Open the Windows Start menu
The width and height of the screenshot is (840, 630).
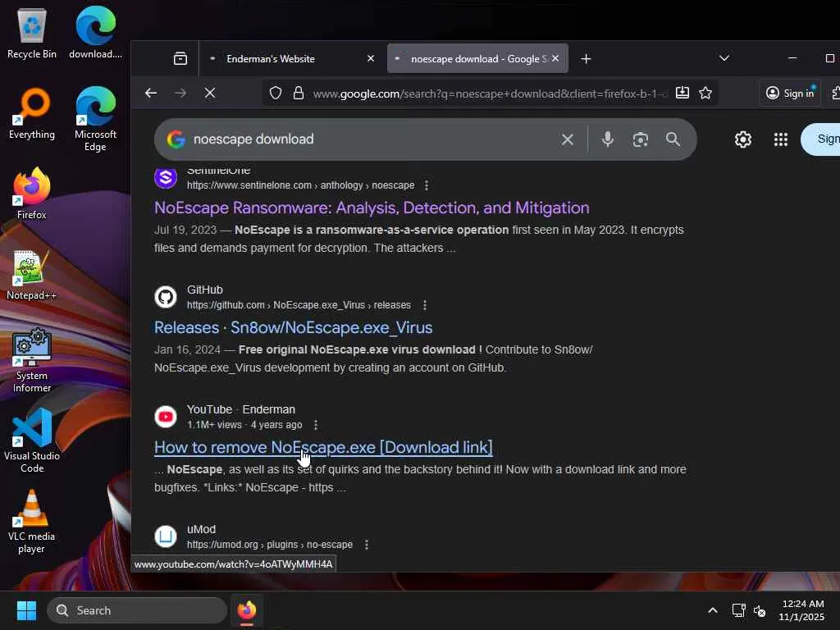tap(26, 610)
